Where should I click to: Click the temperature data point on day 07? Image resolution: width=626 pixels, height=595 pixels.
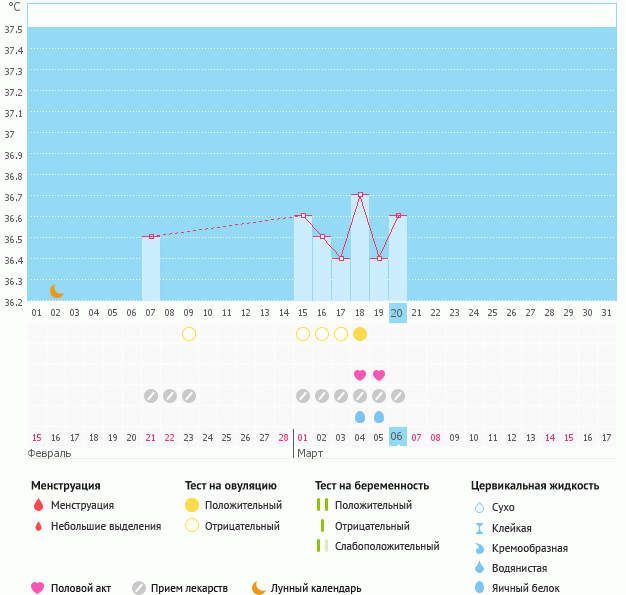pos(151,236)
